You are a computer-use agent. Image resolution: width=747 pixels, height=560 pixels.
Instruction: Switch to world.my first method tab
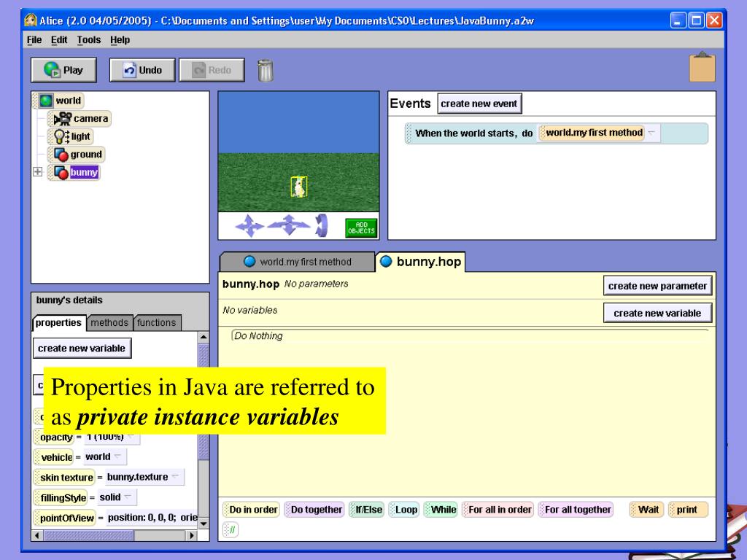298,262
